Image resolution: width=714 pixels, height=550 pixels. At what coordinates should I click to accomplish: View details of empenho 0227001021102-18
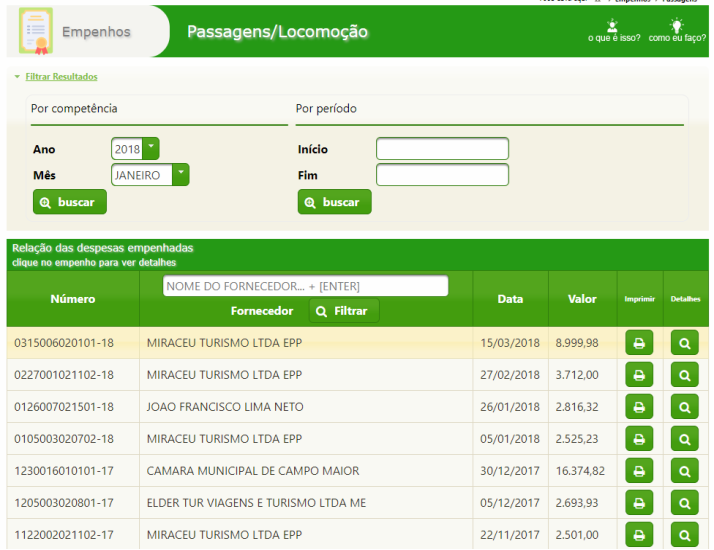(685, 376)
